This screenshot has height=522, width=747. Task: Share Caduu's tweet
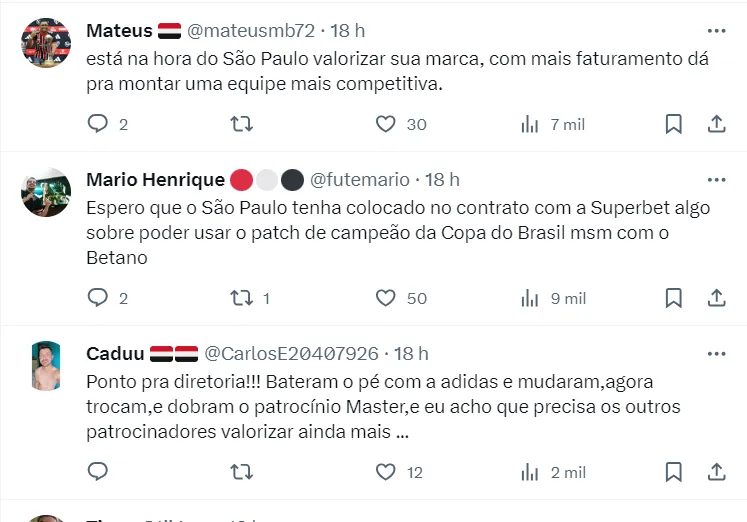[716, 472]
